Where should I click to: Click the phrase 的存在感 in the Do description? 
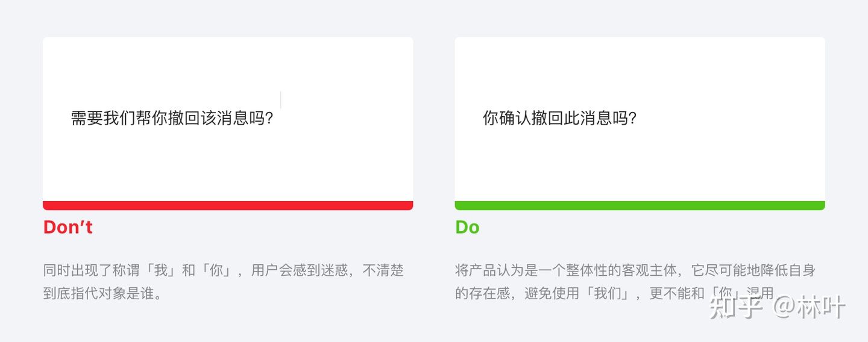click(x=482, y=293)
